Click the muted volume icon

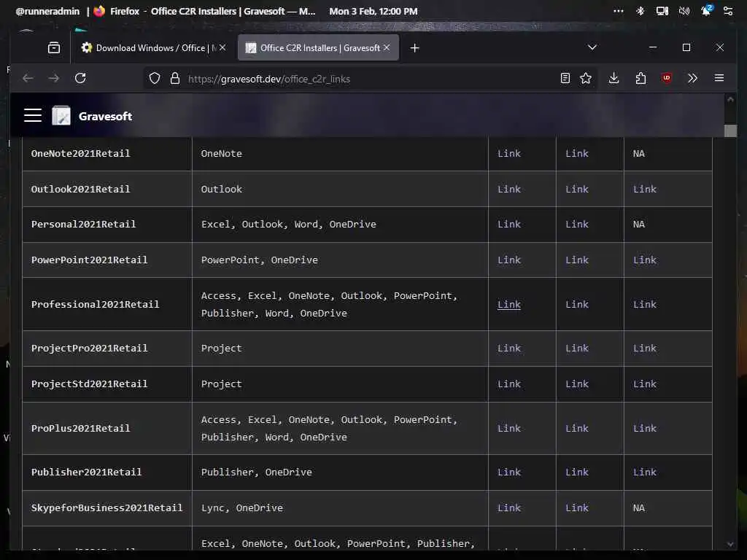[684, 11]
